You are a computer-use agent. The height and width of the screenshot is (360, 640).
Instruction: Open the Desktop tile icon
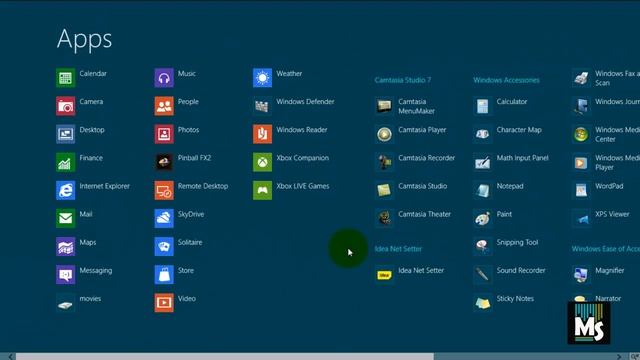(x=65, y=134)
